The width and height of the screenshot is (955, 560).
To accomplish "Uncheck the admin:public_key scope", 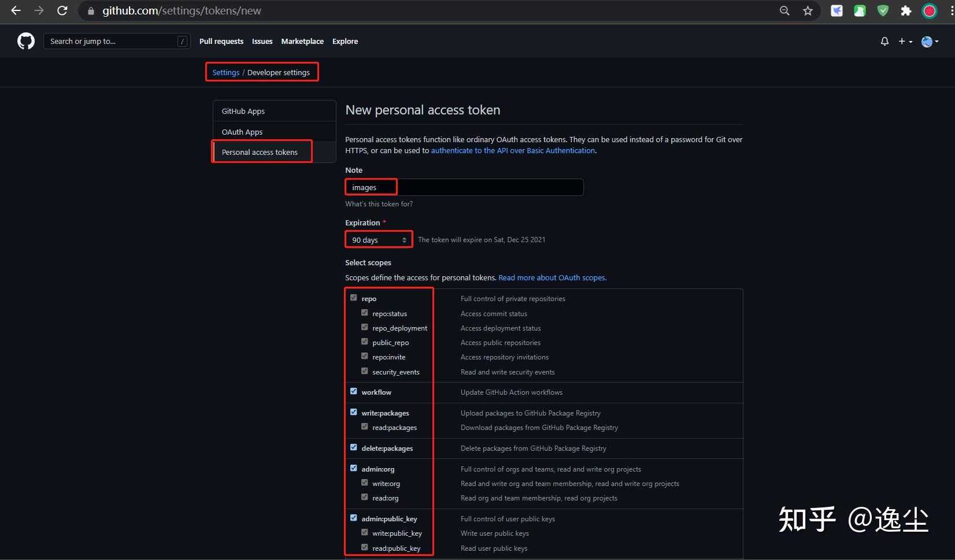I will point(354,518).
